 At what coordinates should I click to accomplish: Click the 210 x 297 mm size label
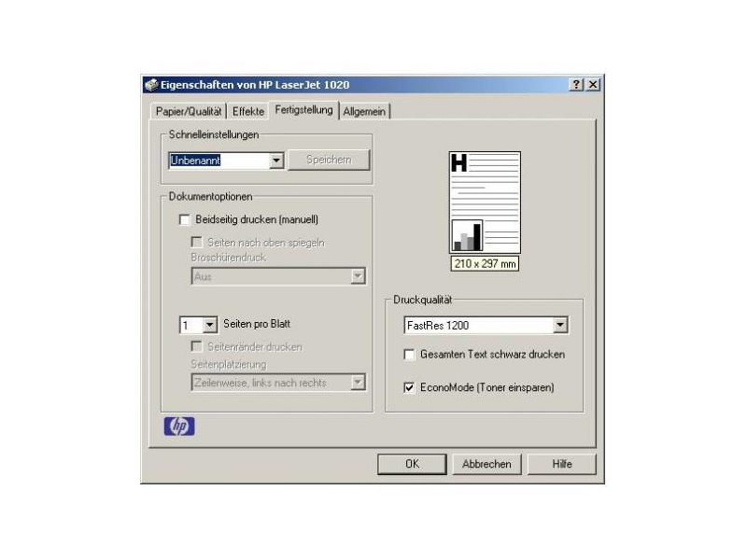[x=485, y=263]
